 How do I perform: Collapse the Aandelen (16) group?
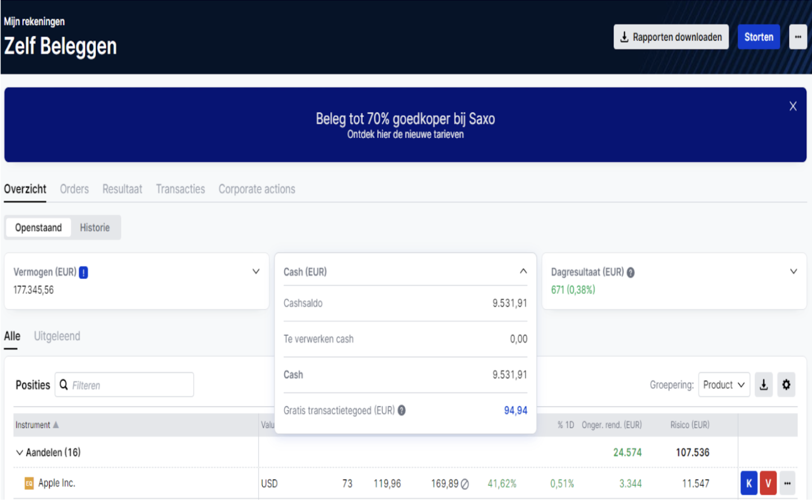(x=19, y=452)
